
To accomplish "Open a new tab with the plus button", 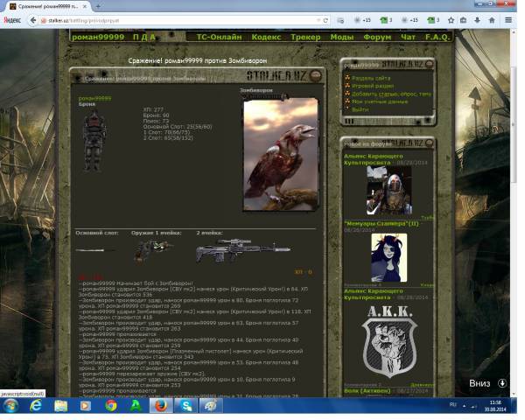I will [98, 6].
